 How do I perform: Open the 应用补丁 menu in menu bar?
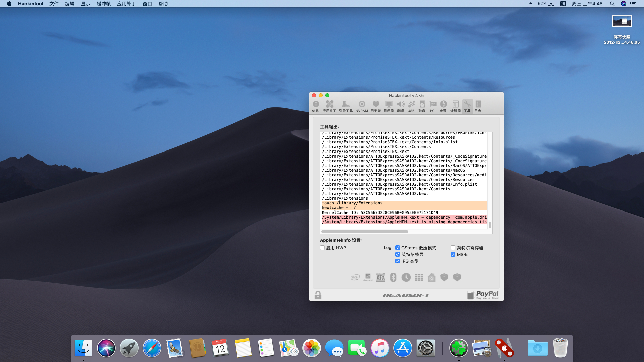(126, 4)
